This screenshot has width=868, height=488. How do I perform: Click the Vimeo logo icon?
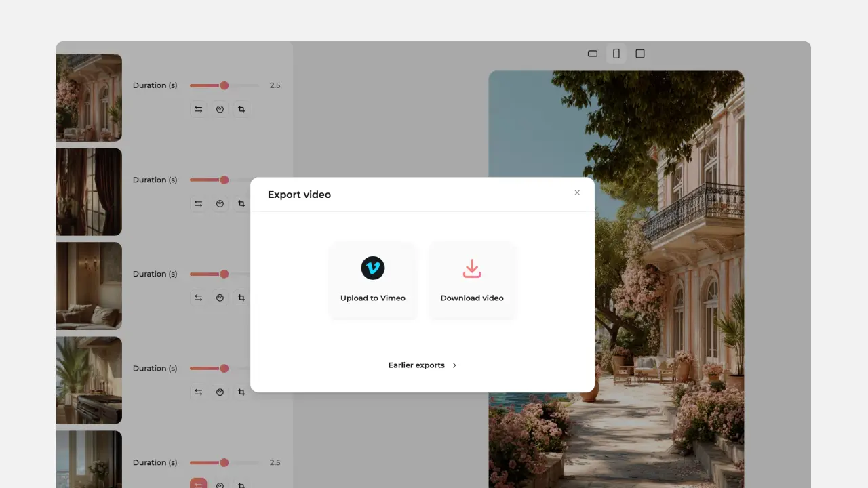point(373,268)
